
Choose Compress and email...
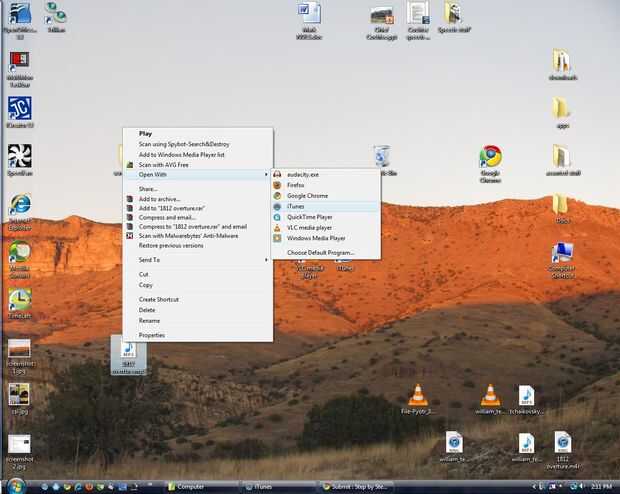pyautogui.click(x=198, y=218)
